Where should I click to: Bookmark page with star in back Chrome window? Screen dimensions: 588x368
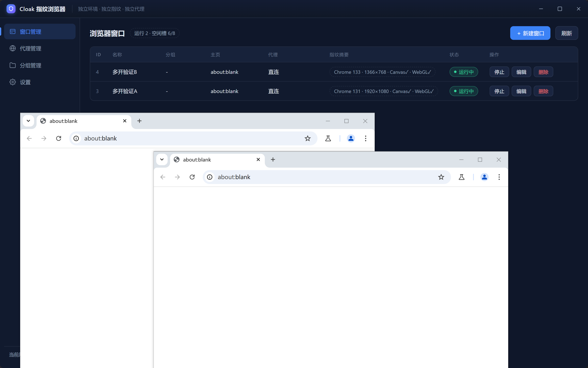coord(308,138)
